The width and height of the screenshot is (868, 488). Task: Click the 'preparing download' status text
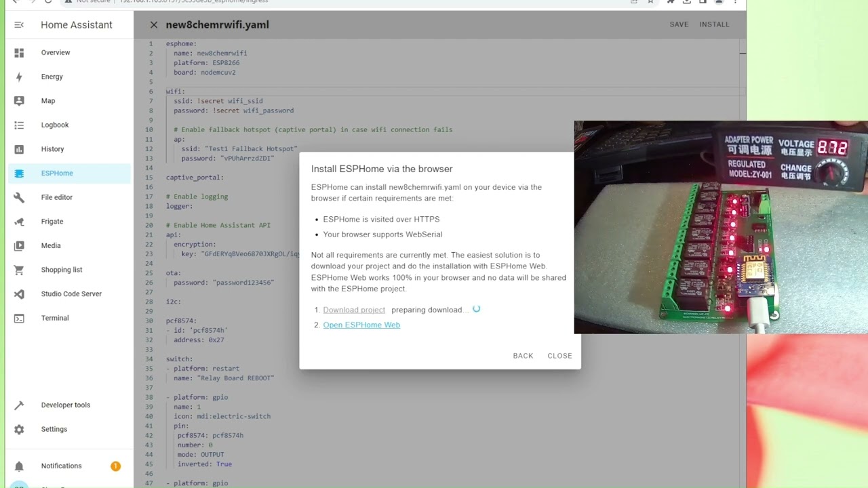coord(429,310)
